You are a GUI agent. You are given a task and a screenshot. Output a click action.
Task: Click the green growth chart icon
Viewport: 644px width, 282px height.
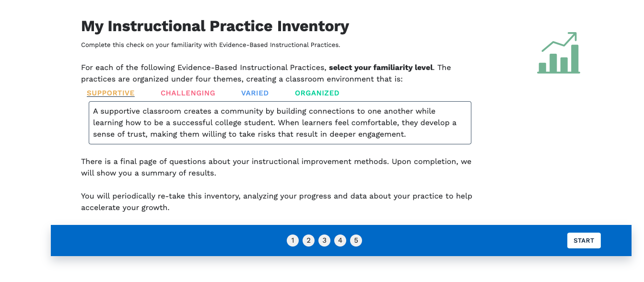click(559, 53)
